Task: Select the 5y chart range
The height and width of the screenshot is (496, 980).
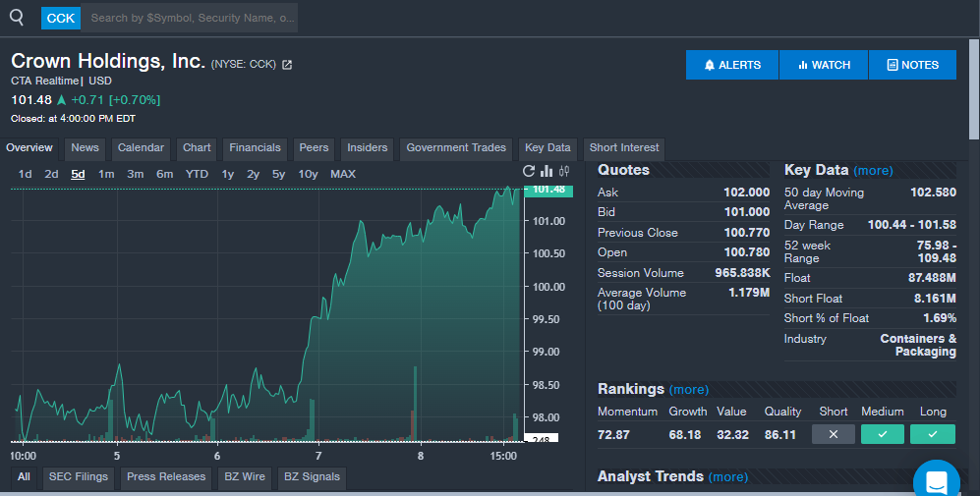Action: 279,174
